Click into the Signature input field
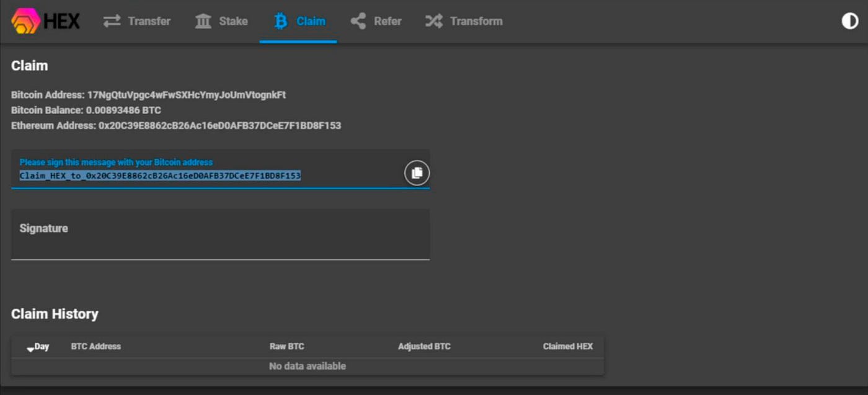Image resolution: width=868 pixels, height=395 pixels. click(220, 234)
